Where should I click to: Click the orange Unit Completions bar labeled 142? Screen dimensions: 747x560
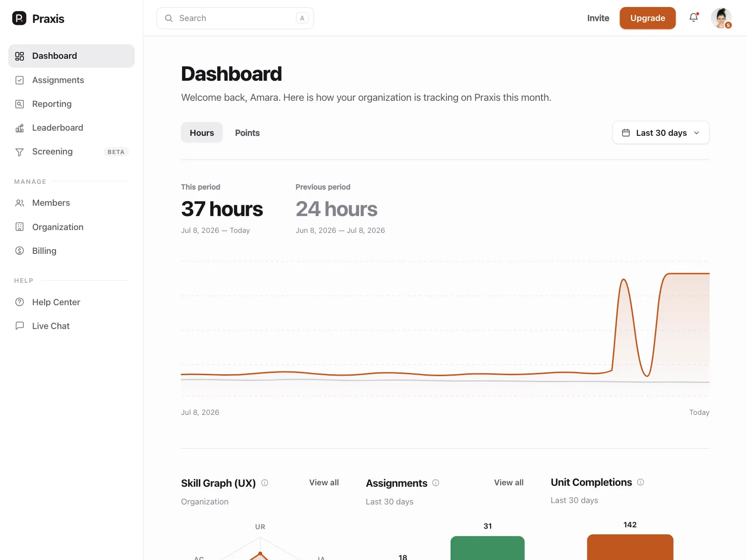point(630,547)
